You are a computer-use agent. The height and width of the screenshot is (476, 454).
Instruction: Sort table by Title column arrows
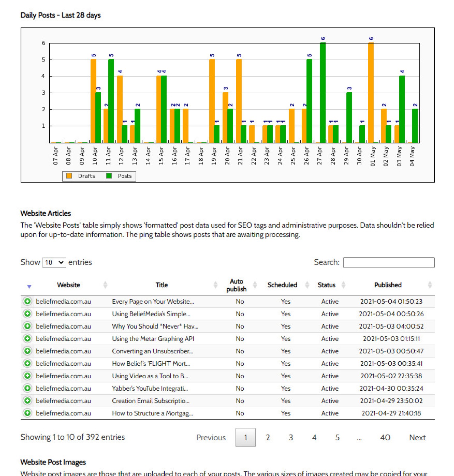click(x=215, y=285)
